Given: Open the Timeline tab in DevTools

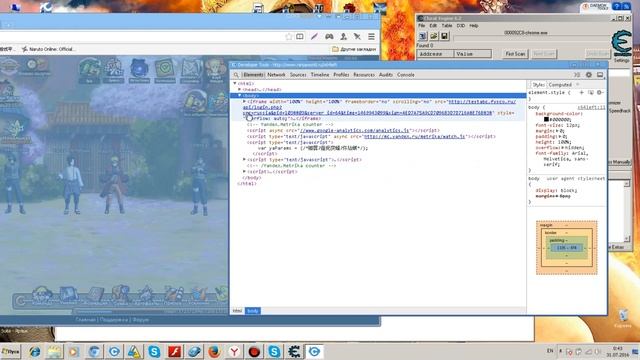Looking at the screenshot, I should click(x=320, y=75).
